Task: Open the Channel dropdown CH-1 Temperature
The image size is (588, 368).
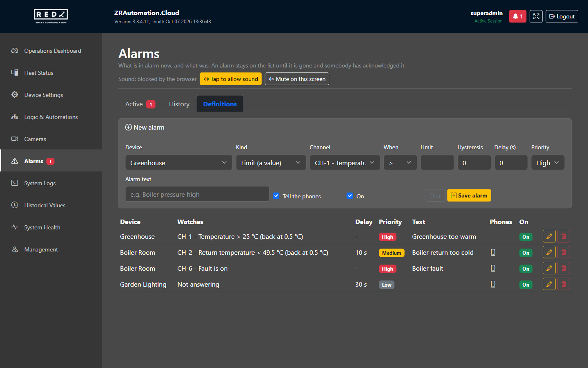Action: tap(345, 163)
